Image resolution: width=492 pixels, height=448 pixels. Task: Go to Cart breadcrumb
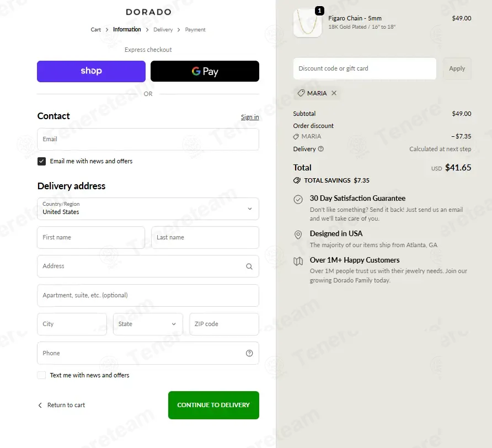pyautogui.click(x=96, y=29)
